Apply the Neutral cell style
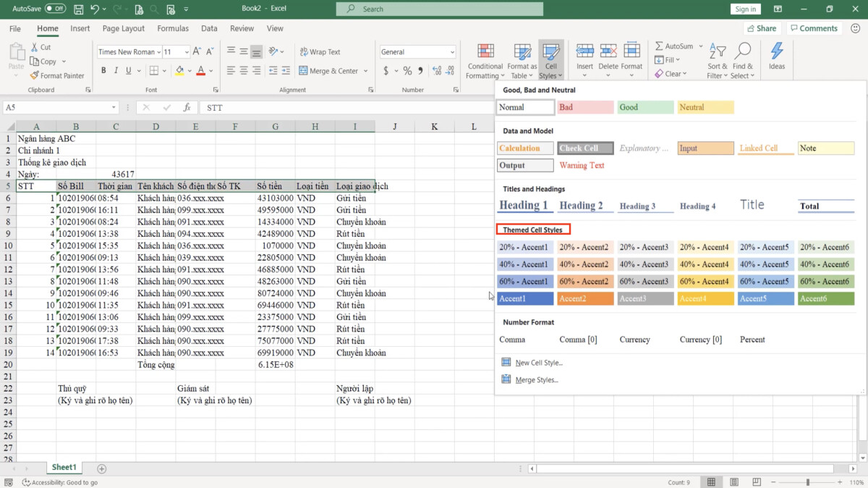This screenshot has height=488, width=868. (x=705, y=107)
